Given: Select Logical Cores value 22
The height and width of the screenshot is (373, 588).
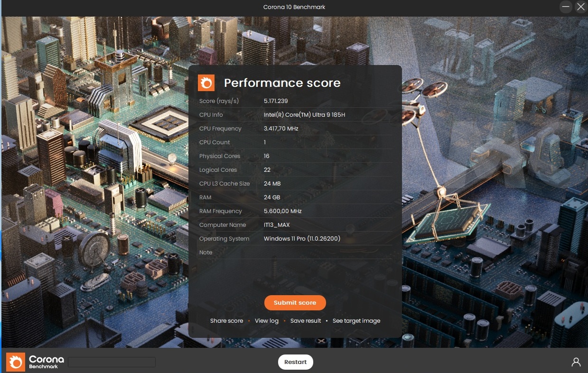Looking at the screenshot, I should pyautogui.click(x=267, y=170).
